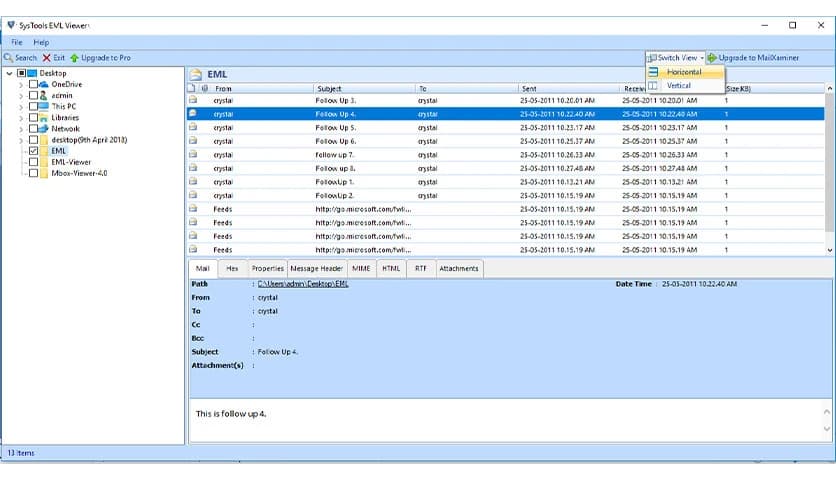This screenshot has height=484, width=836.
Task: Open the Switch View dropdown arrow
Action: [x=702, y=58]
